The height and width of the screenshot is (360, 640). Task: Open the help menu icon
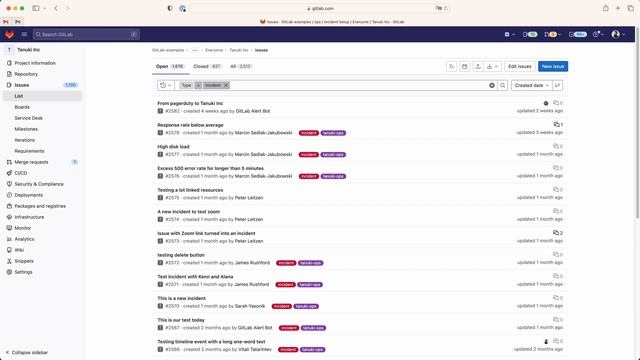pyautogui.click(x=598, y=35)
